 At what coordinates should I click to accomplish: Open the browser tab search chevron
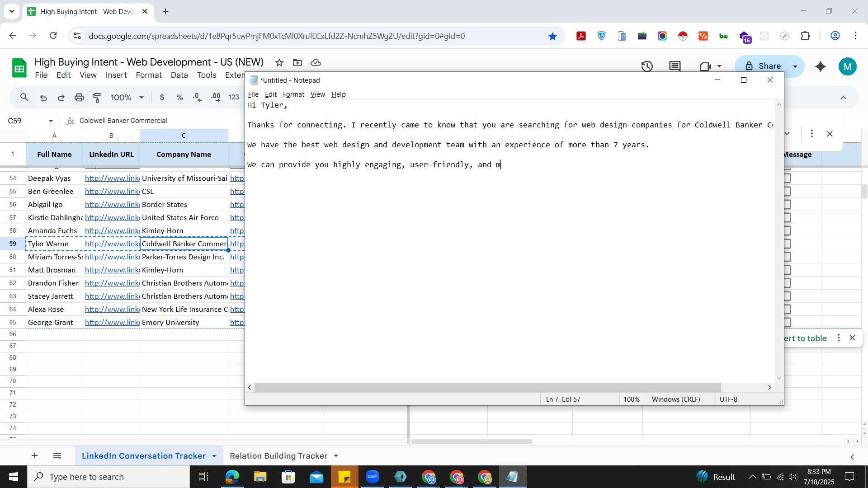[12, 11]
